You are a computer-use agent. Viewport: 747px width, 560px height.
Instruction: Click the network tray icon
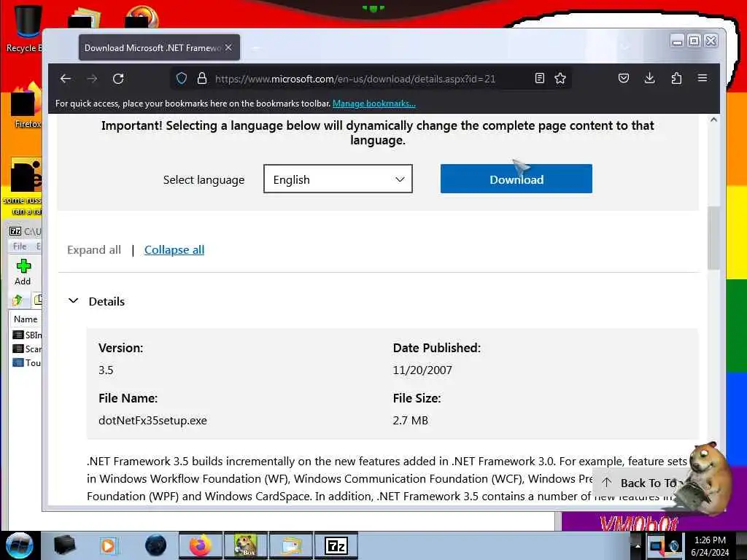[x=657, y=545]
